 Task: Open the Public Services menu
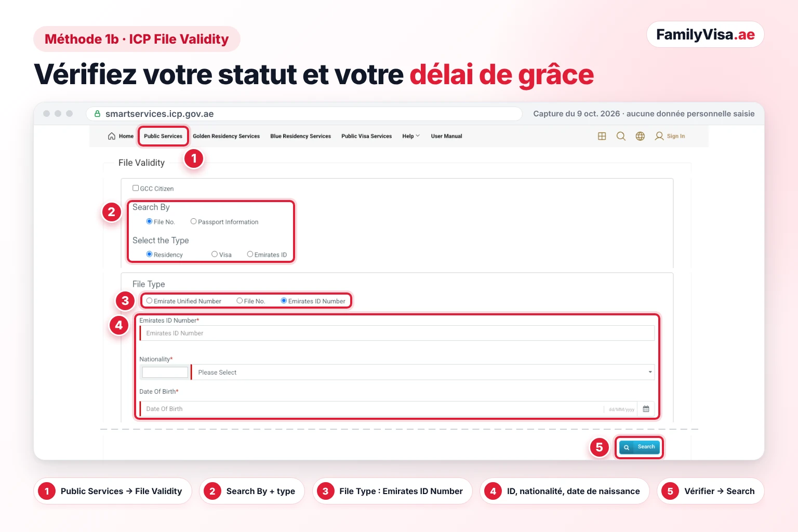(x=163, y=136)
